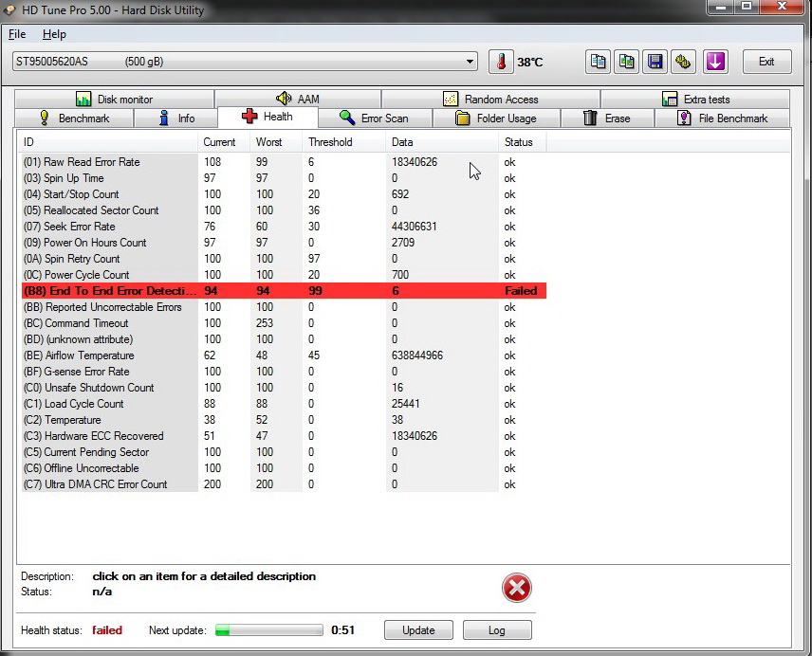Maximize the HD Tune Pro window

(747, 7)
